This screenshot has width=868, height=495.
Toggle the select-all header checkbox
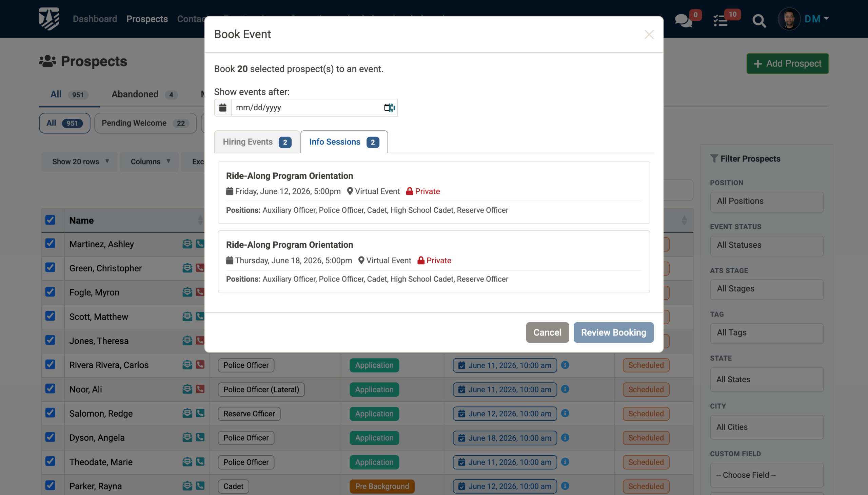tap(50, 220)
